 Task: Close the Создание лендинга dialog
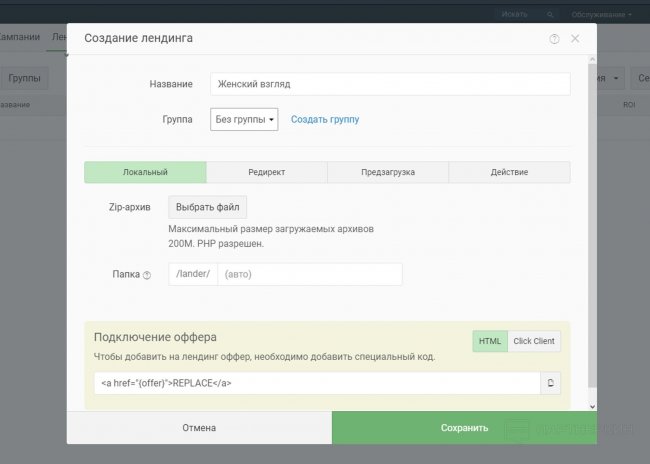click(575, 39)
